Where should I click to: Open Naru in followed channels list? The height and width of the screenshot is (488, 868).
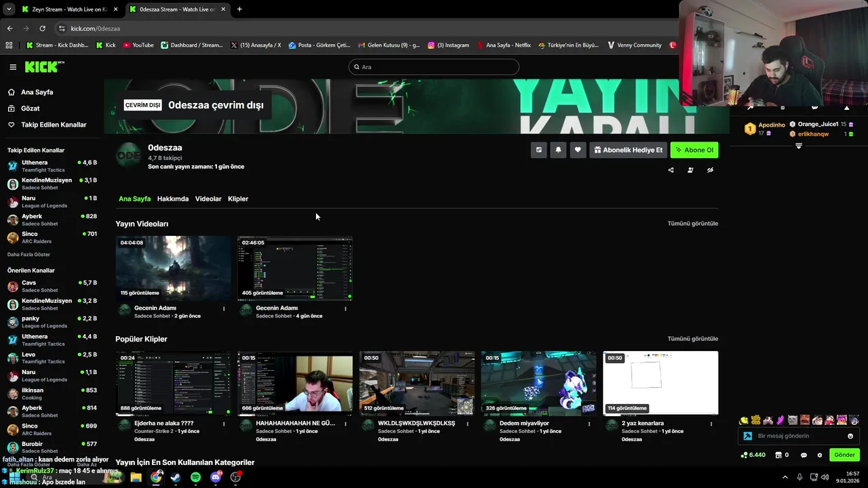[x=52, y=201]
